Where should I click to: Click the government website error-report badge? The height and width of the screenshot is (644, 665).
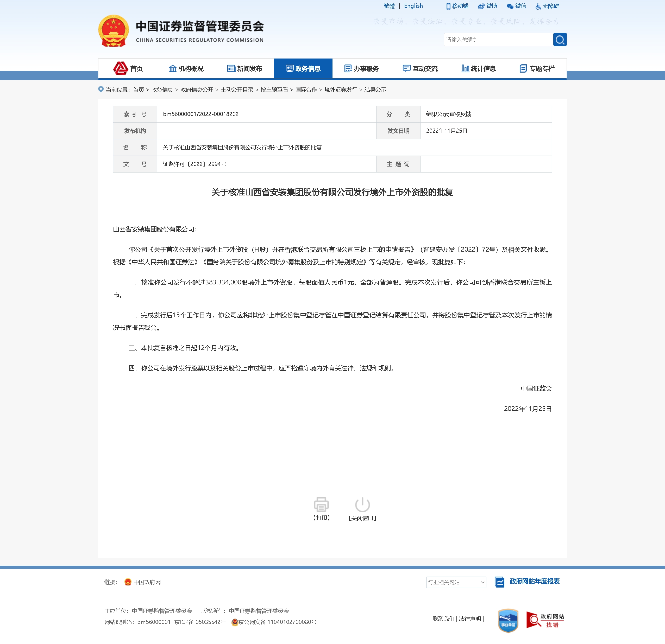(545, 620)
